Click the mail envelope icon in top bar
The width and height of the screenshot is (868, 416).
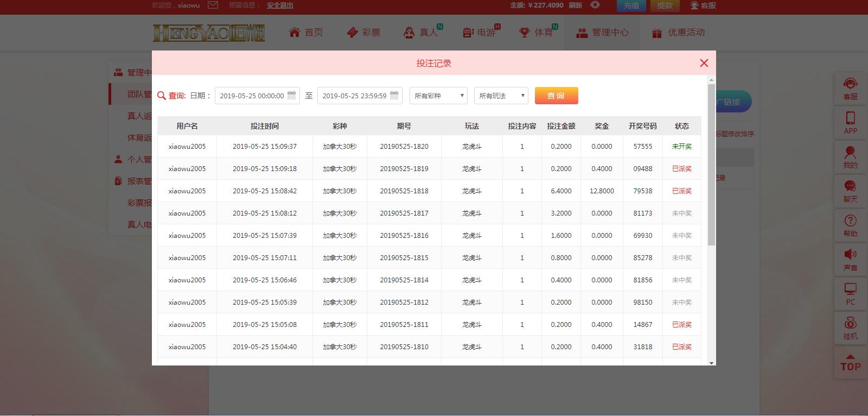coord(213,5)
